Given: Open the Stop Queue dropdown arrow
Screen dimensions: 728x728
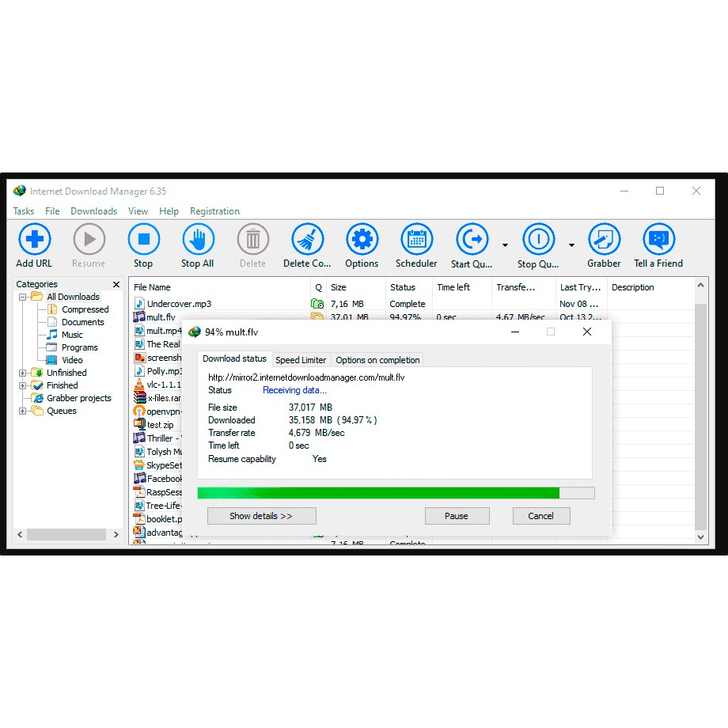Looking at the screenshot, I should (x=571, y=245).
